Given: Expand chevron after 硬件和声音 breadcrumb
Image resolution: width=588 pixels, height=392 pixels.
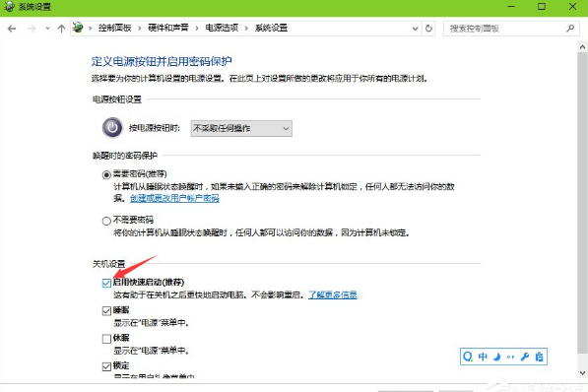Looking at the screenshot, I should click(197, 29).
